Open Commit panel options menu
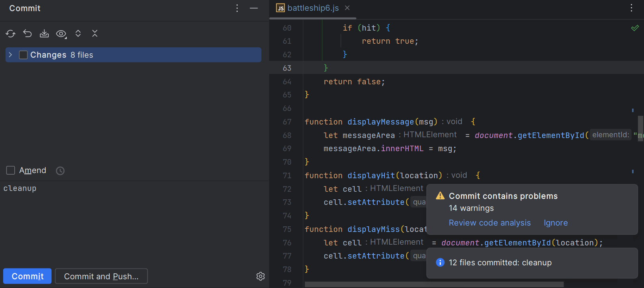This screenshot has width=644, height=288. coord(237,8)
